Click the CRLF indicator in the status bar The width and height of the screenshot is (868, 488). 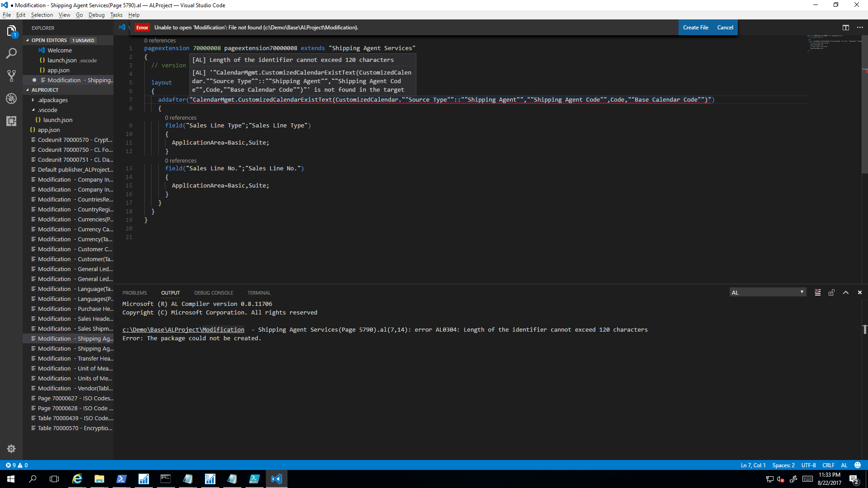(829, 465)
